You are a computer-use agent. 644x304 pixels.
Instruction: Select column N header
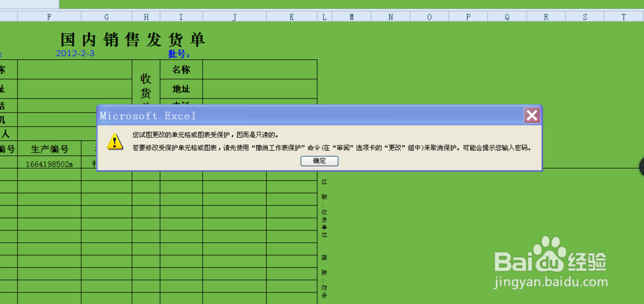[391, 17]
